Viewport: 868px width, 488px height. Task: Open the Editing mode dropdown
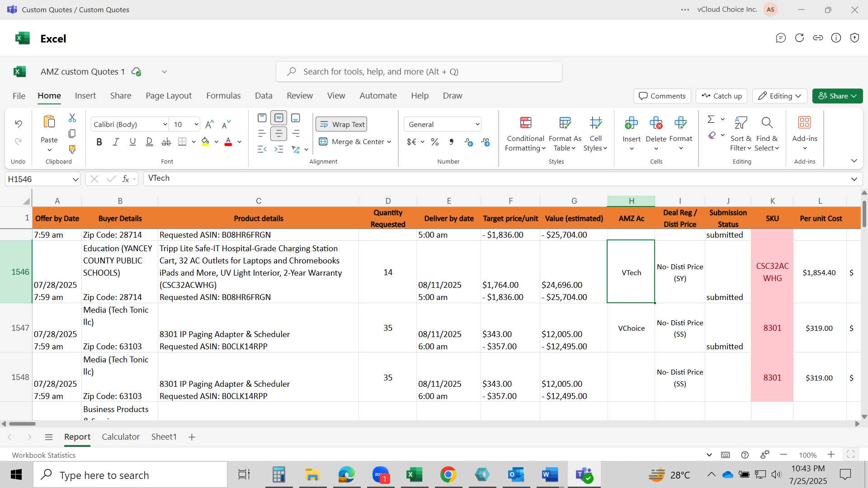point(780,96)
